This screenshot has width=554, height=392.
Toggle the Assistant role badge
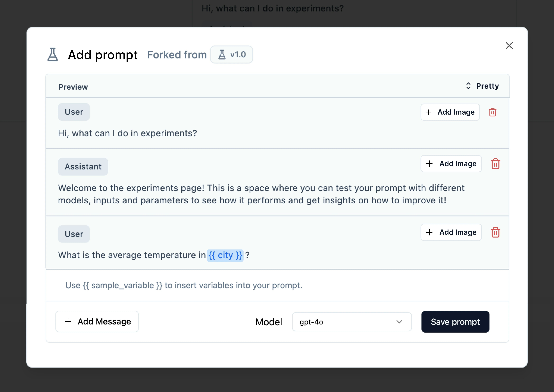pyautogui.click(x=83, y=166)
